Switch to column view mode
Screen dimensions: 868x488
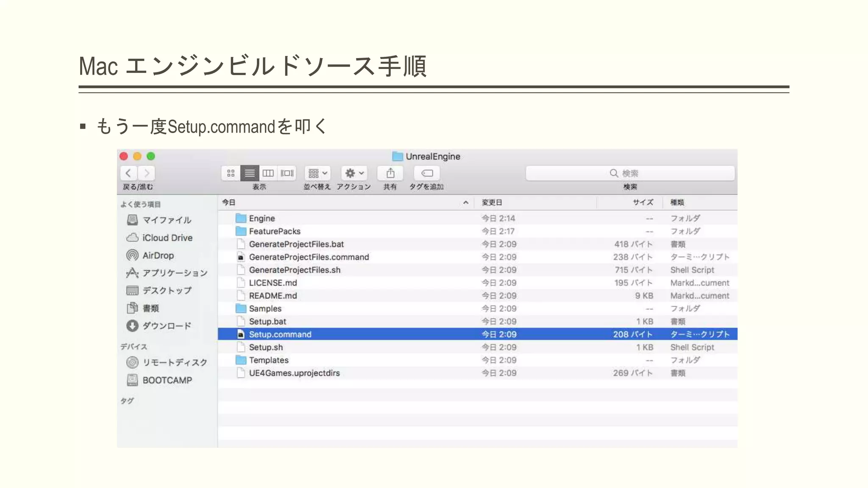(x=268, y=173)
